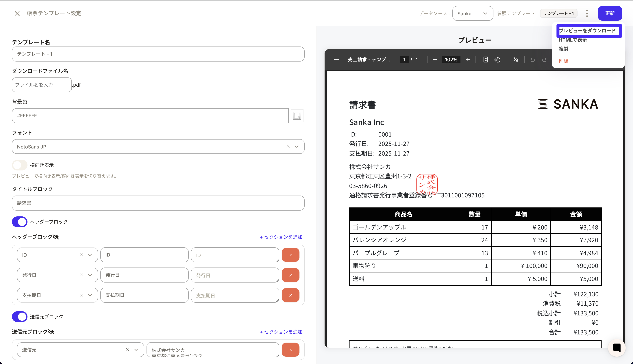Close the template settings with X icon

coord(17,14)
